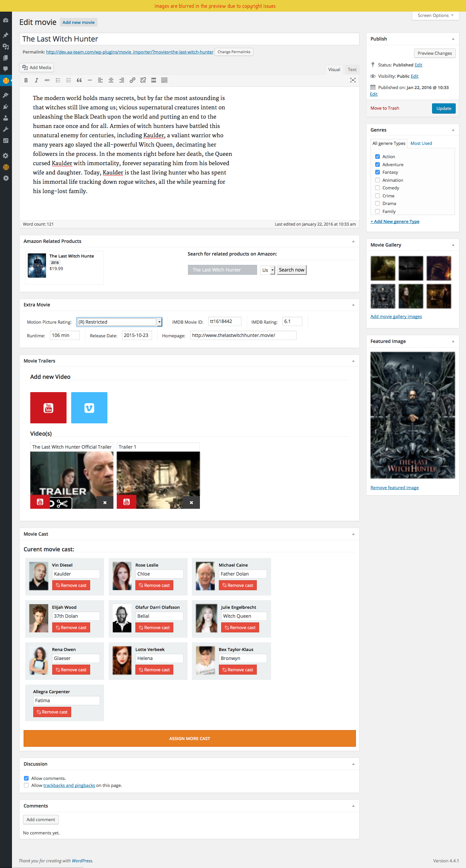Viewport: 466px width, 868px height.
Task: Check the Animation genre
Action: (x=377, y=180)
